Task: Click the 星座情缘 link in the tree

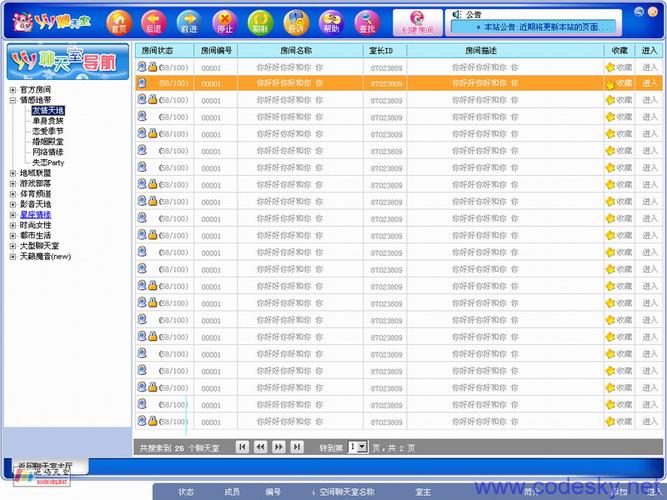Action: tap(36, 215)
